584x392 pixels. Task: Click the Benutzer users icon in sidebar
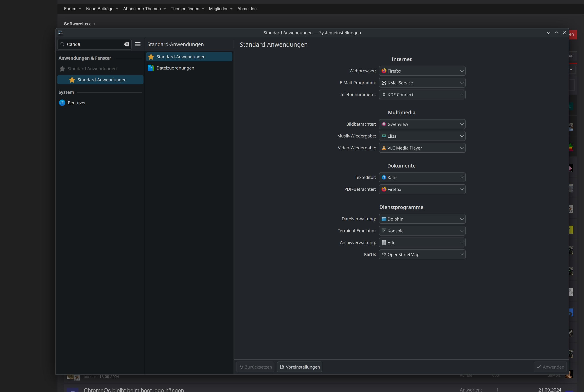tap(62, 103)
